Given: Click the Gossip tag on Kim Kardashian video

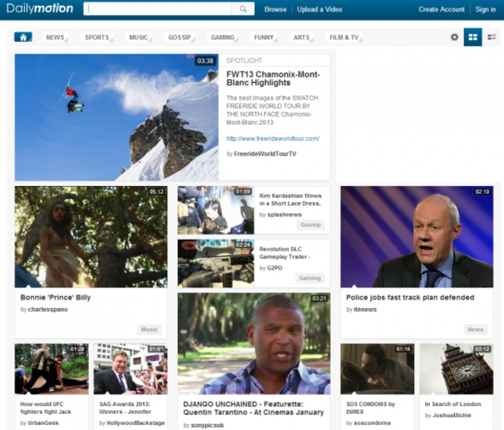Looking at the screenshot, I should (310, 225).
